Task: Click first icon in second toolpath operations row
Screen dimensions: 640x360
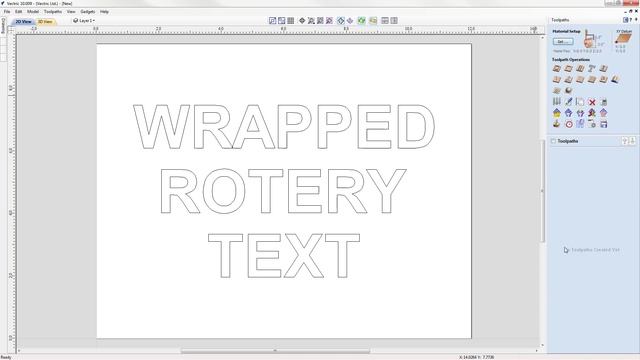Action: 557,80
